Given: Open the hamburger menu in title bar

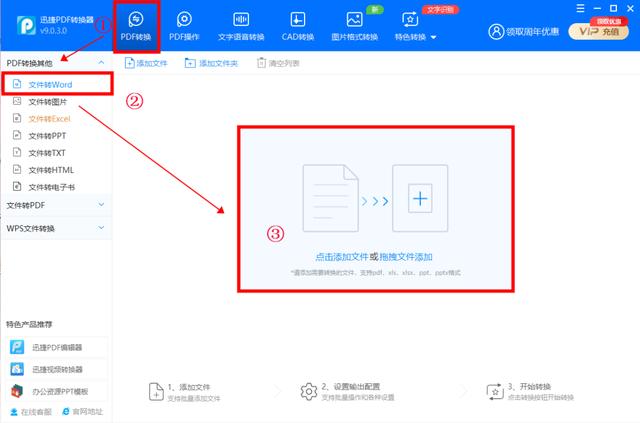Looking at the screenshot, I should (x=580, y=8).
